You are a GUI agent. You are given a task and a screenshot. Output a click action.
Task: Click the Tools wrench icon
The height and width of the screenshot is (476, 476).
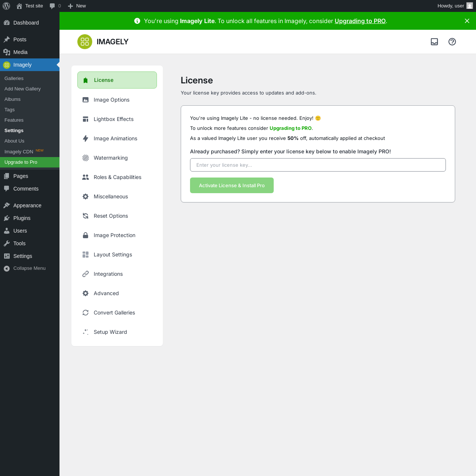click(7, 243)
